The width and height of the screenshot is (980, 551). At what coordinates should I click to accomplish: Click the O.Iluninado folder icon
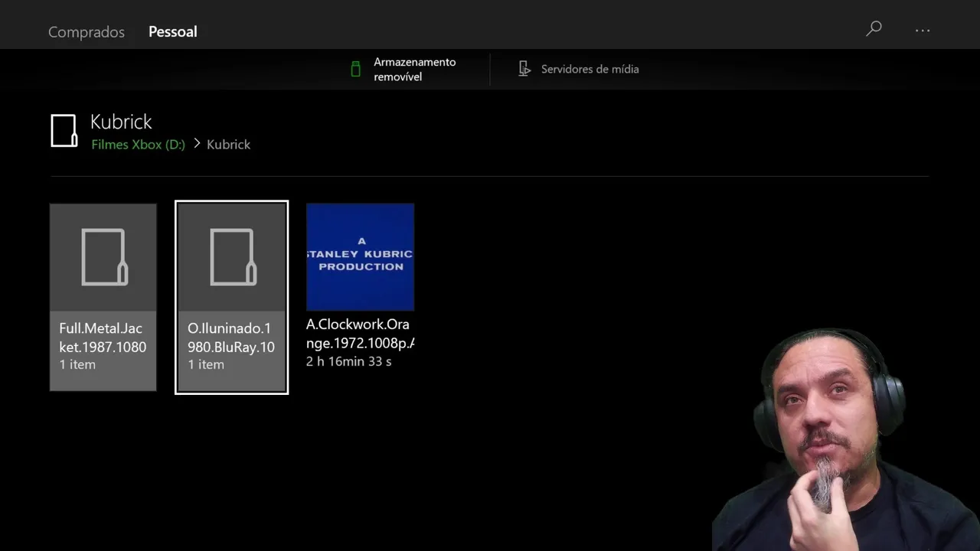click(233, 257)
